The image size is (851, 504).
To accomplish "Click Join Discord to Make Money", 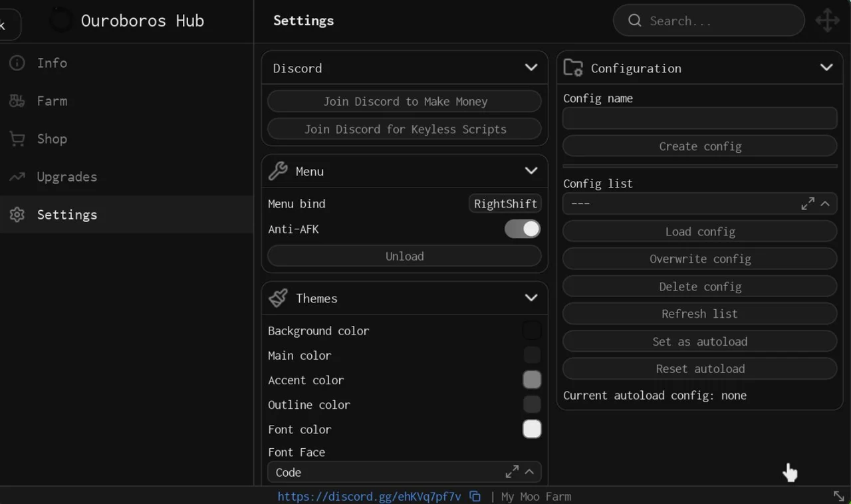I will point(404,101).
